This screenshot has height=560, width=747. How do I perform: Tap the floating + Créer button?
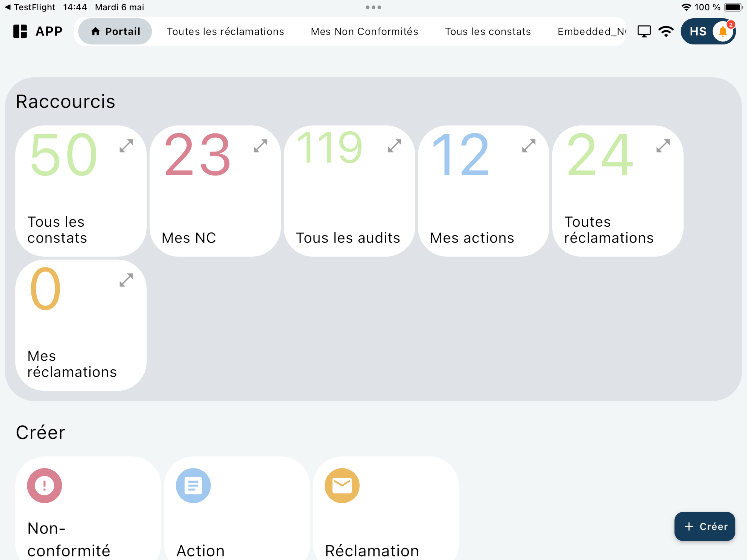[704, 527]
